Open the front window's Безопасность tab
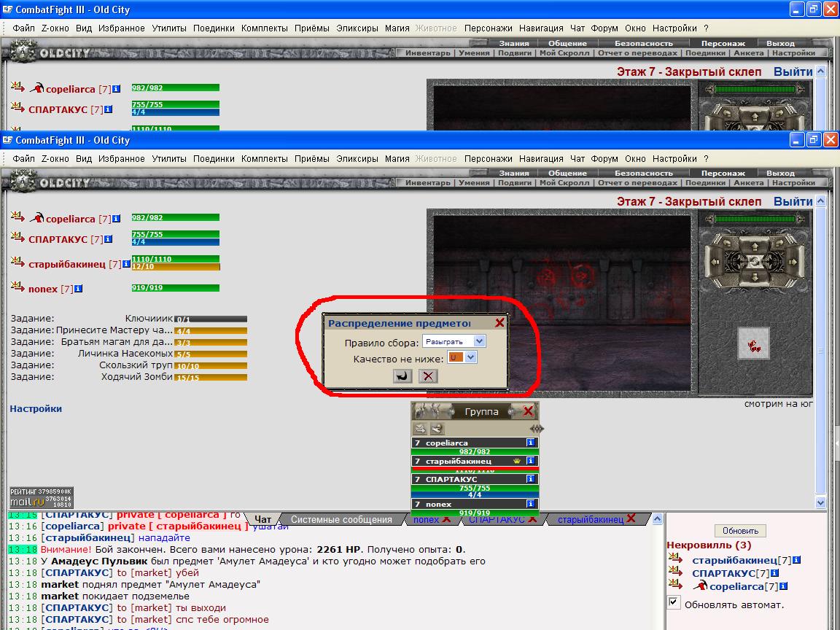The width and height of the screenshot is (840, 630). click(x=643, y=173)
